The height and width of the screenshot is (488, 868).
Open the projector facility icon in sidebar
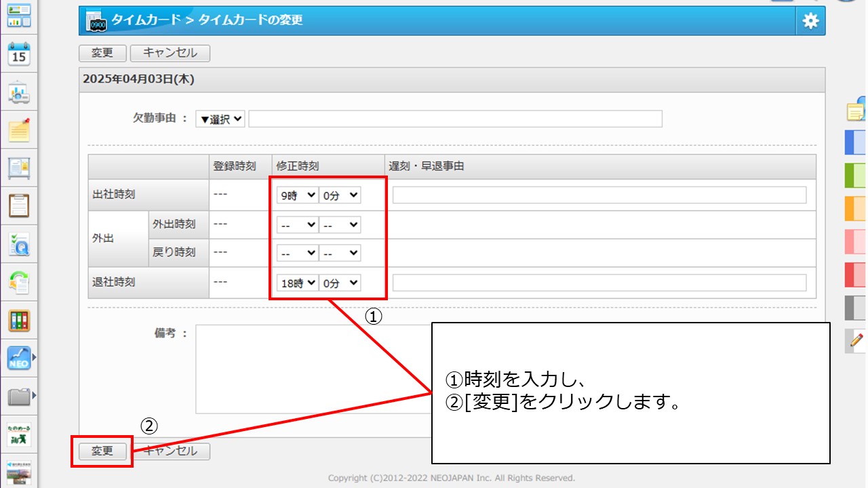click(x=19, y=93)
